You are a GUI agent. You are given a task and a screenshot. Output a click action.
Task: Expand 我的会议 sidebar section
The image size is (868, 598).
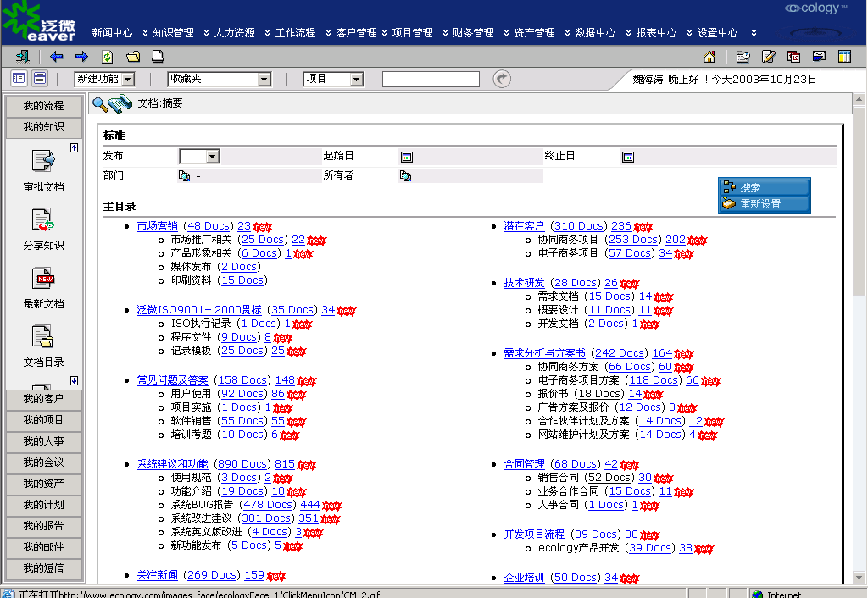tap(44, 462)
